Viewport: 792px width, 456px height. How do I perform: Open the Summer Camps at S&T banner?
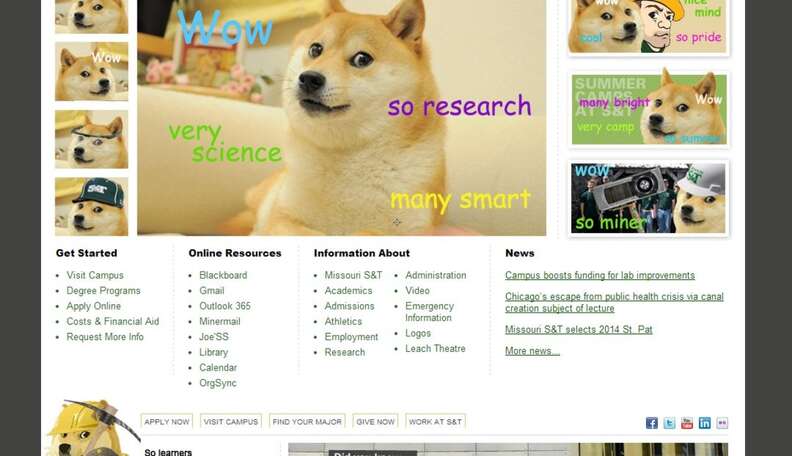[x=649, y=109]
